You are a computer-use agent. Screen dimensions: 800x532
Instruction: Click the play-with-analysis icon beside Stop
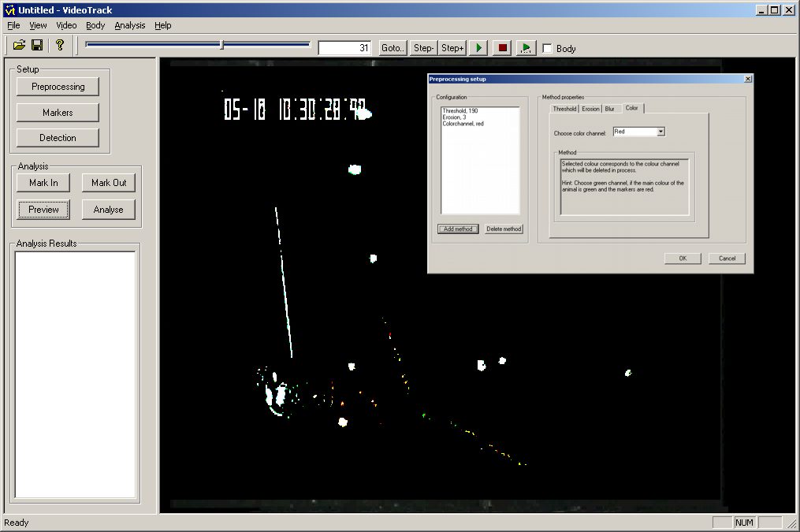[526, 48]
